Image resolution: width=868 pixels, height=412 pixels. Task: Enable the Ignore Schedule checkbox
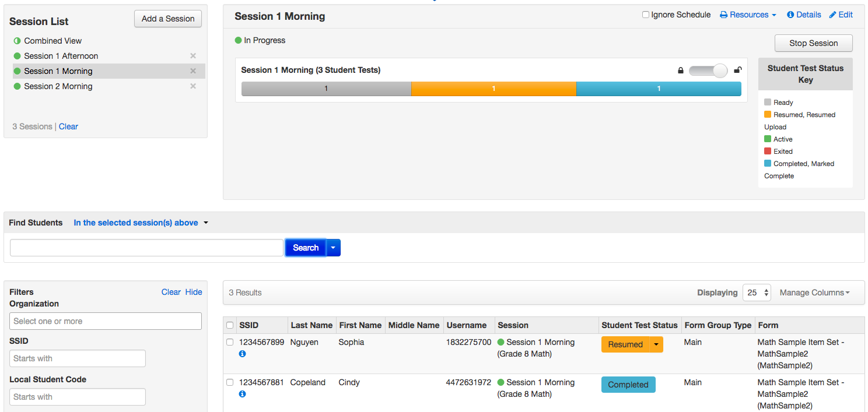[x=646, y=15]
